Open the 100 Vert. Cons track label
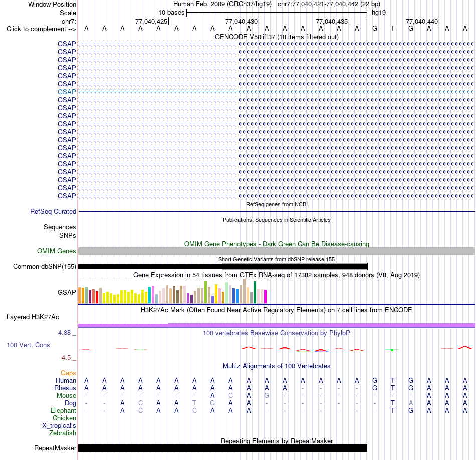Screen dimensions: 476x460 pyautogui.click(x=28, y=345)
